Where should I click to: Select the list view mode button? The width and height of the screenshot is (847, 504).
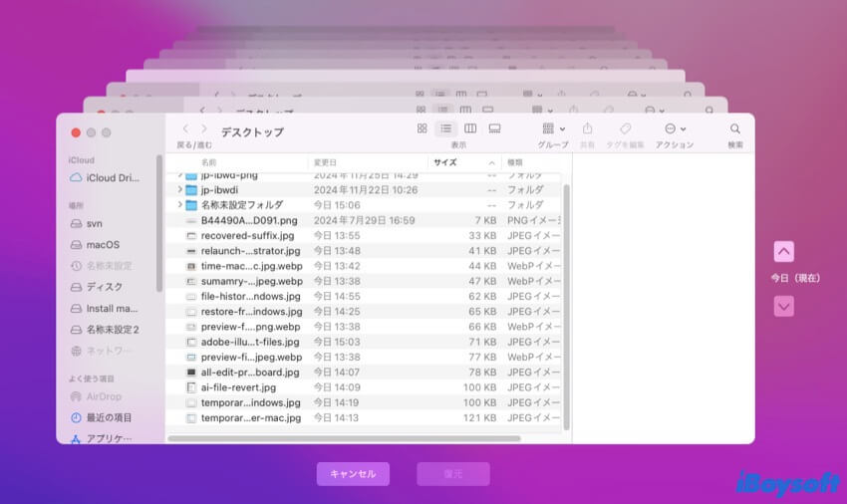click(x=445, y=128)
